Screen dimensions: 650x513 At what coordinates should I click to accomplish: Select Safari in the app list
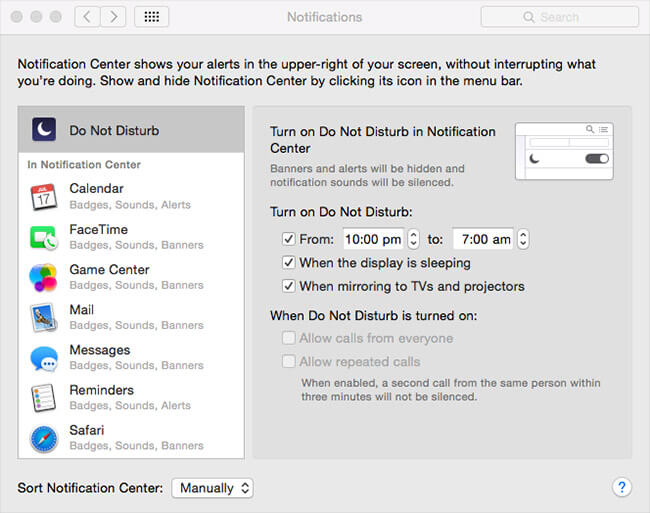coord(131,438)
